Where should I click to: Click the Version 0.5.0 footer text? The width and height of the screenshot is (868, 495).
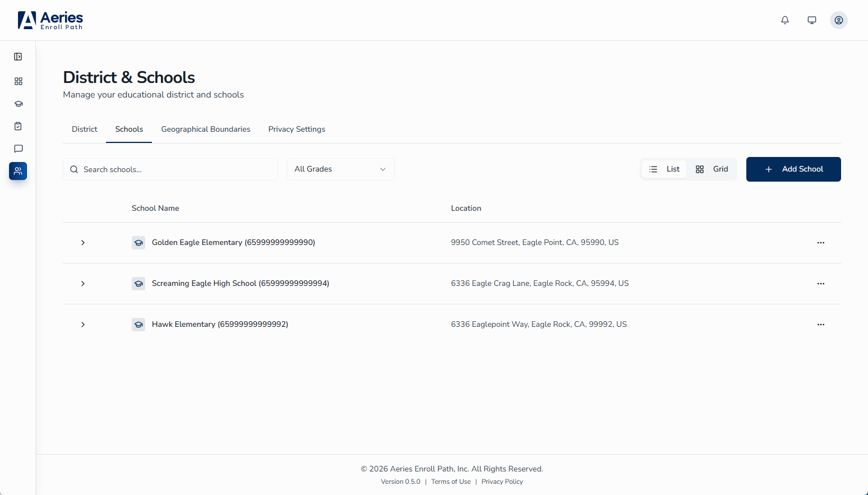(400, 482)
